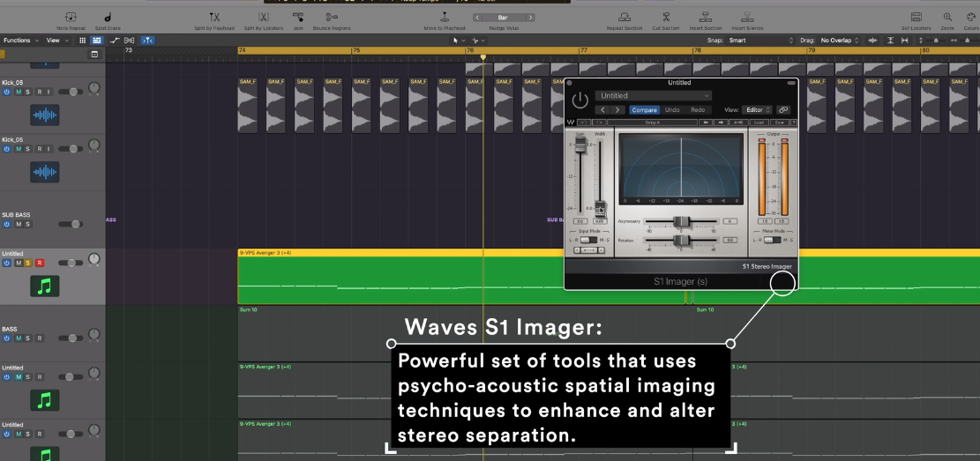Image resolution: width=980 pixels, height=461 pixels.
Task: Click the Waves Save button
Action: pos(780,123)
